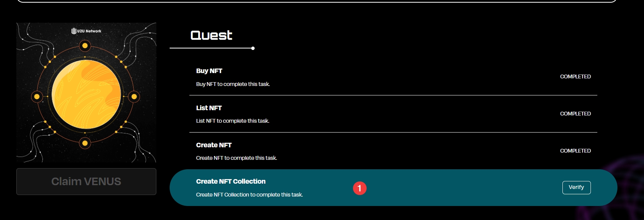Click the right orbit node beside Venus
This screenshot has width=644, height=220.
pos(134,97)
